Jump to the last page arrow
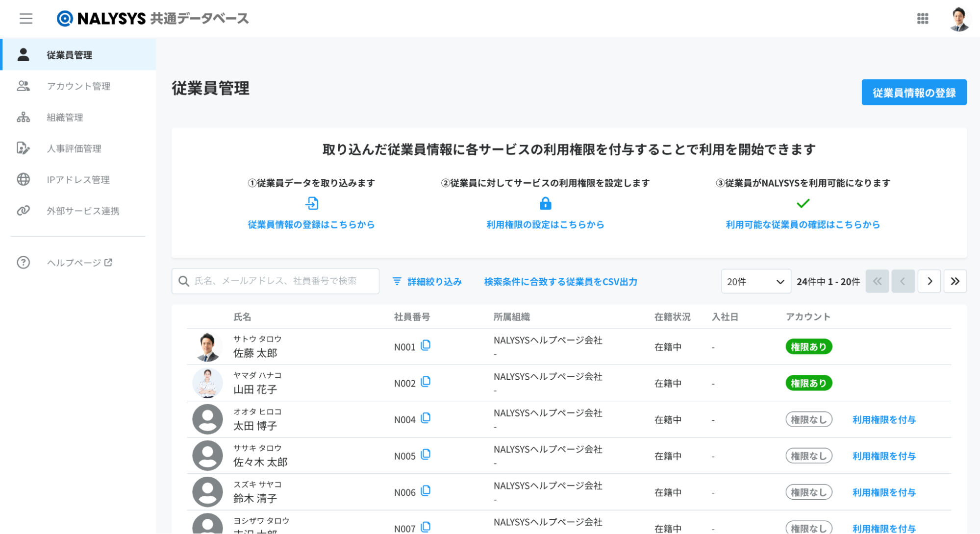 tap(955, 281)
